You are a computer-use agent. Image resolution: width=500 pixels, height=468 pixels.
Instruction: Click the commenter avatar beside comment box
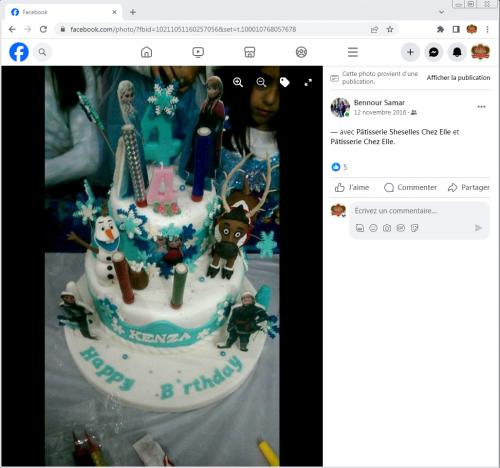(338, 211)
